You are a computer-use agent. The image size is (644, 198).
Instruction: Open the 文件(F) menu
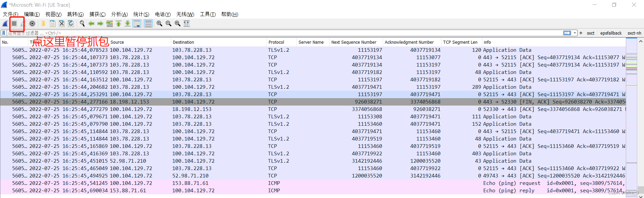(10, 14)
